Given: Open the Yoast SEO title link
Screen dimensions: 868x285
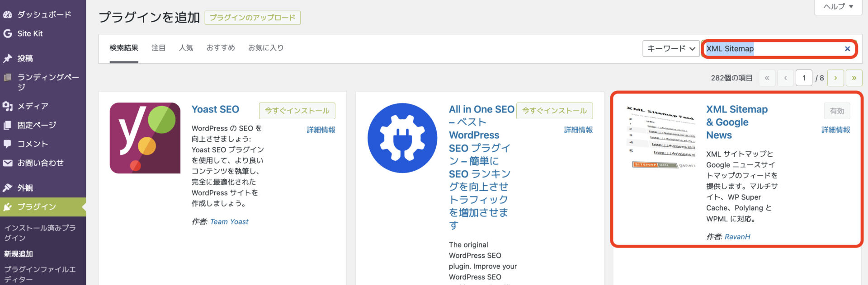Looking at the screenshot, I should (215, 109).
